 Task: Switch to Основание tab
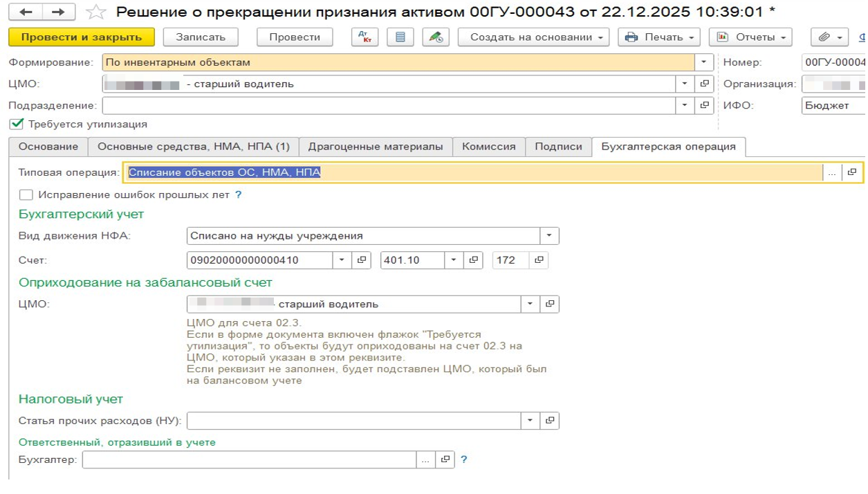pos(48,147)
